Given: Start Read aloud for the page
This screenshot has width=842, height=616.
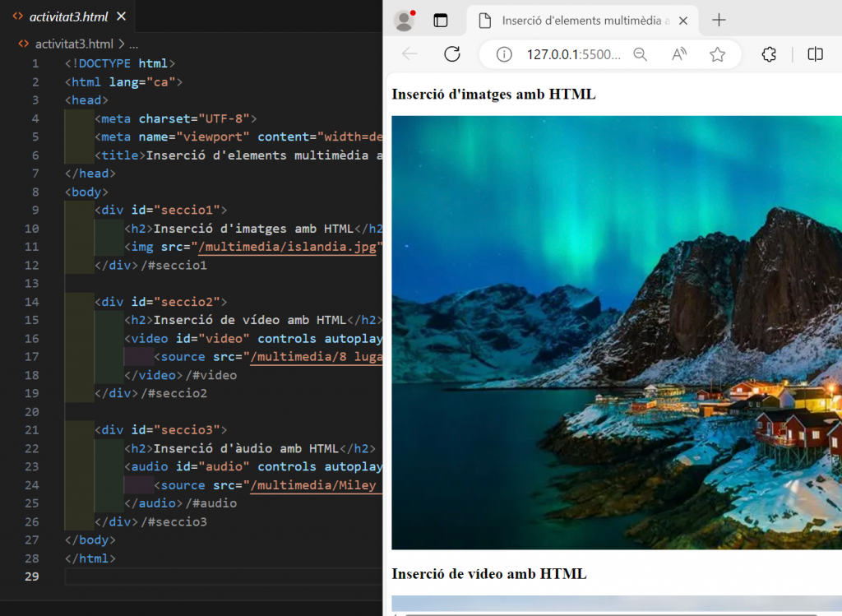Looking at the screenshot, I should 678,54.
